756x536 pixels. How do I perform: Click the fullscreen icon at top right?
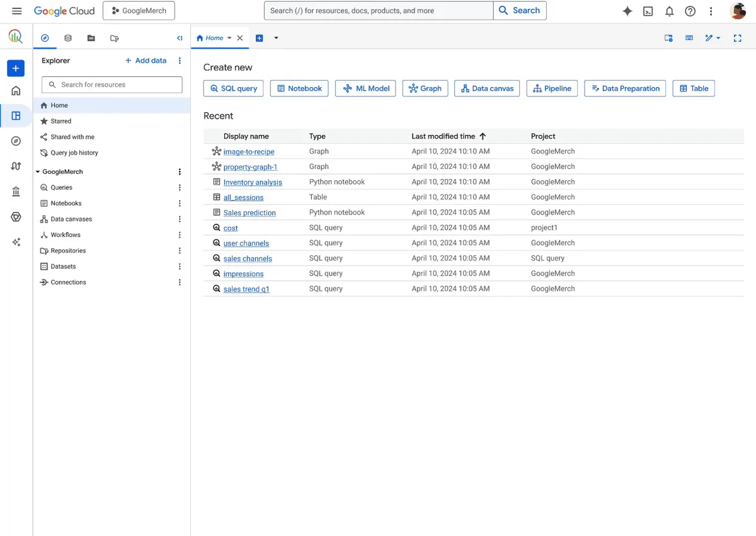738,38
